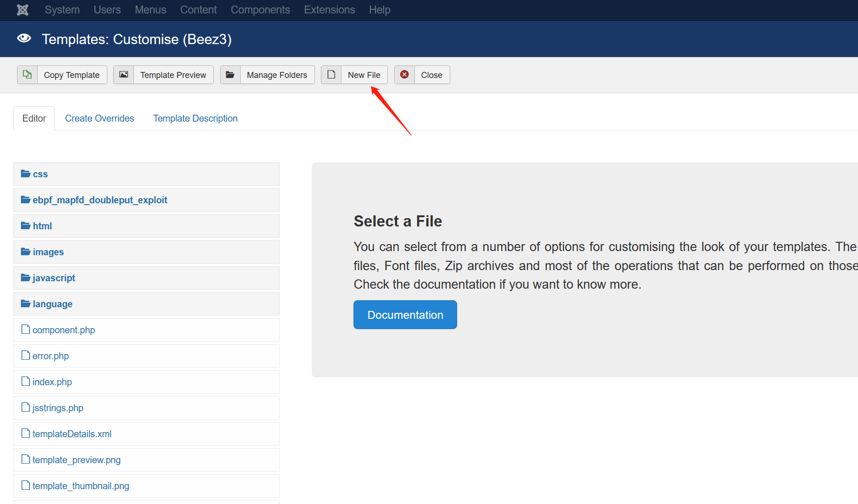The height and width of the screenshot is (504, 858).
Task: Open jsstrings.php file link
Action: pos(58,408)
